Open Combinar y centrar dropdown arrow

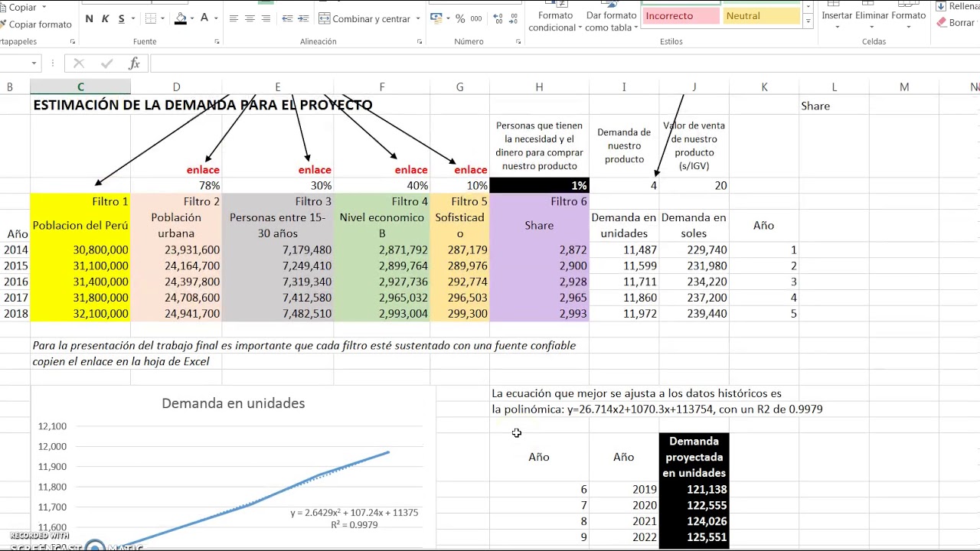(x=417, y=18)
